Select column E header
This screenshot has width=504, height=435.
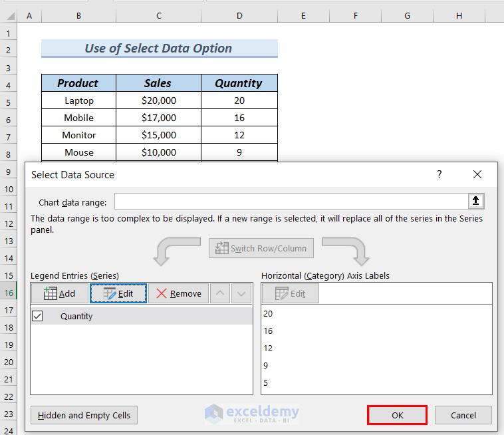click(x=303, y=15)
